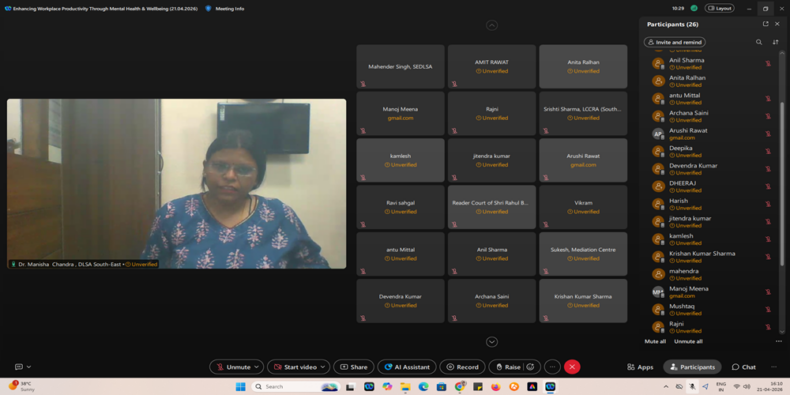
Task: Start recording the meeting
Action: 462,367
